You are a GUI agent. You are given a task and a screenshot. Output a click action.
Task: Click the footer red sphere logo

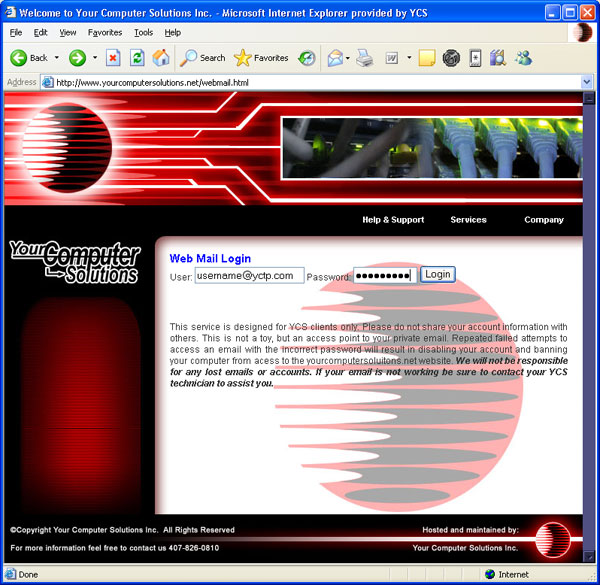[x=553, y=540]
